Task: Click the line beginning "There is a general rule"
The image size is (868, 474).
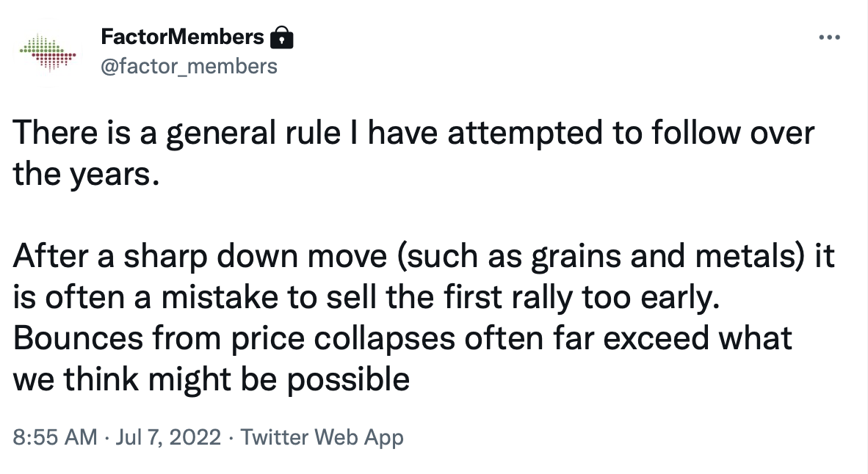Action: click(413, 134)
